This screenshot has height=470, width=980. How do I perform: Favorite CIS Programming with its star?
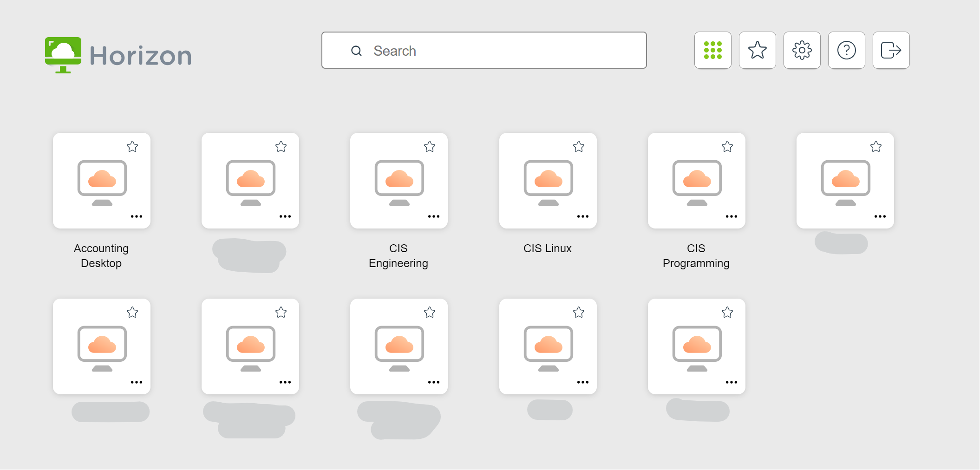[727, 147]
